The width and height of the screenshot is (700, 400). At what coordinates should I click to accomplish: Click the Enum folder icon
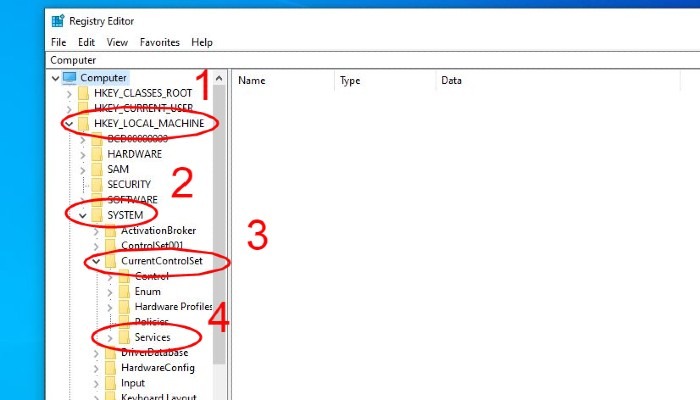(124, 292)
